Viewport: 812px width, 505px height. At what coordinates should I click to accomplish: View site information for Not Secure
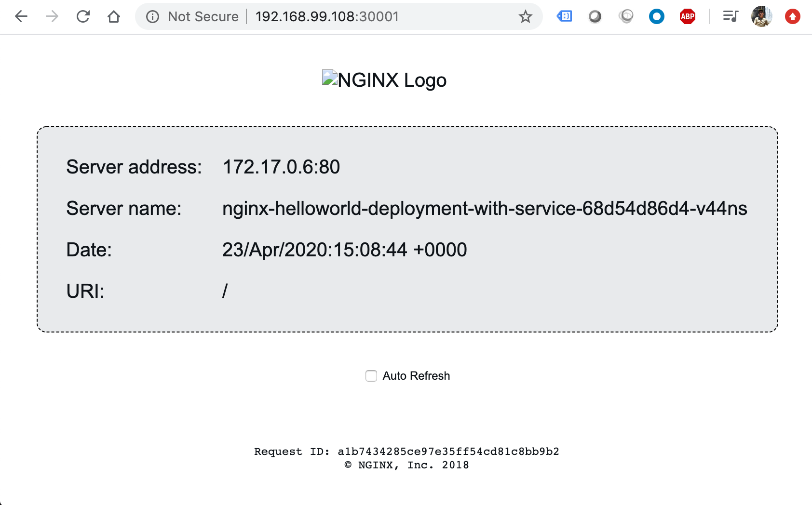[152, 17]
